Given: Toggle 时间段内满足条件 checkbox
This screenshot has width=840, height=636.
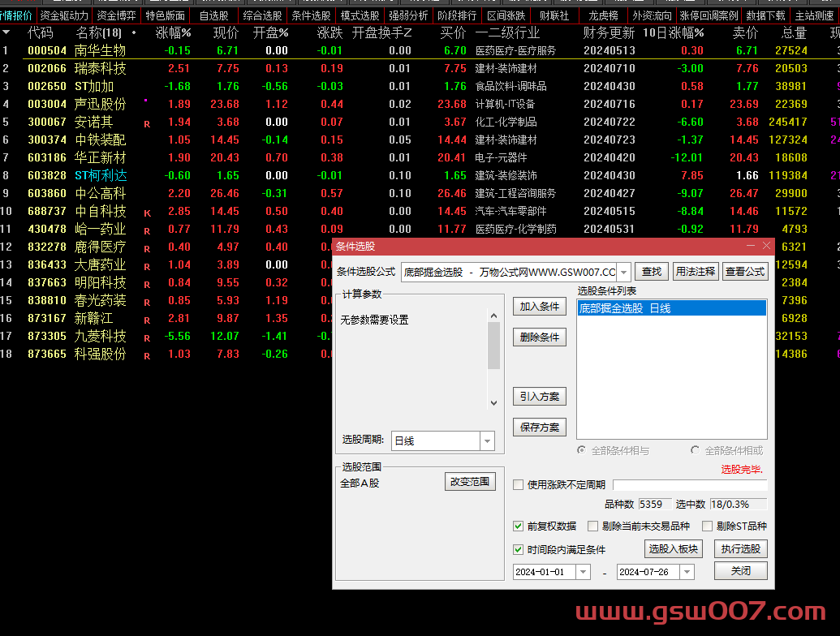Looking at the screenshot, I should (518, 550).
